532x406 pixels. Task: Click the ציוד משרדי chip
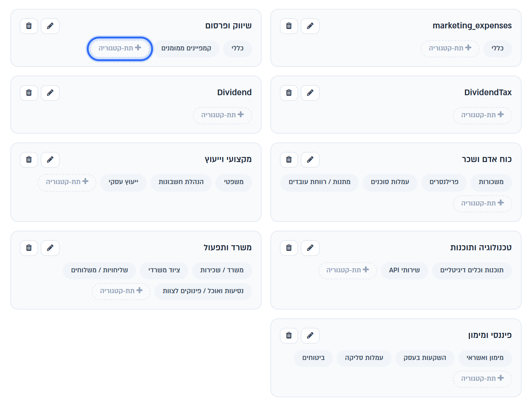[x=164, y=270]
